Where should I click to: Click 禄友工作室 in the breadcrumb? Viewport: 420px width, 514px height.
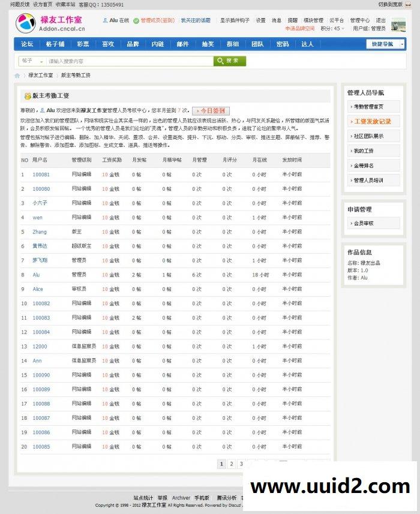click(x=40, y=76)
